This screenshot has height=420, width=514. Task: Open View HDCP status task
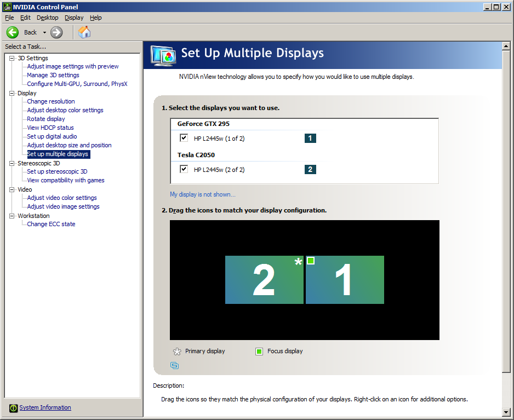[x=50, y=128]
